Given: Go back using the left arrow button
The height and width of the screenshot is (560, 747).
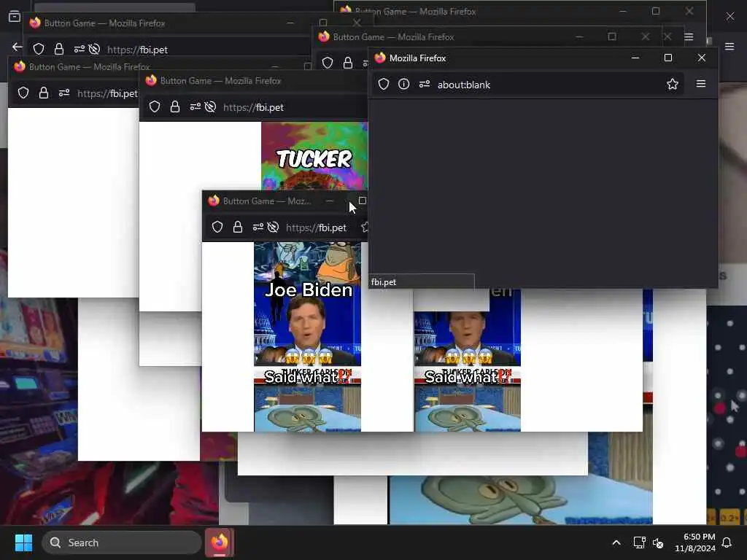Looking at the screenshot, I should coord(18,47).
